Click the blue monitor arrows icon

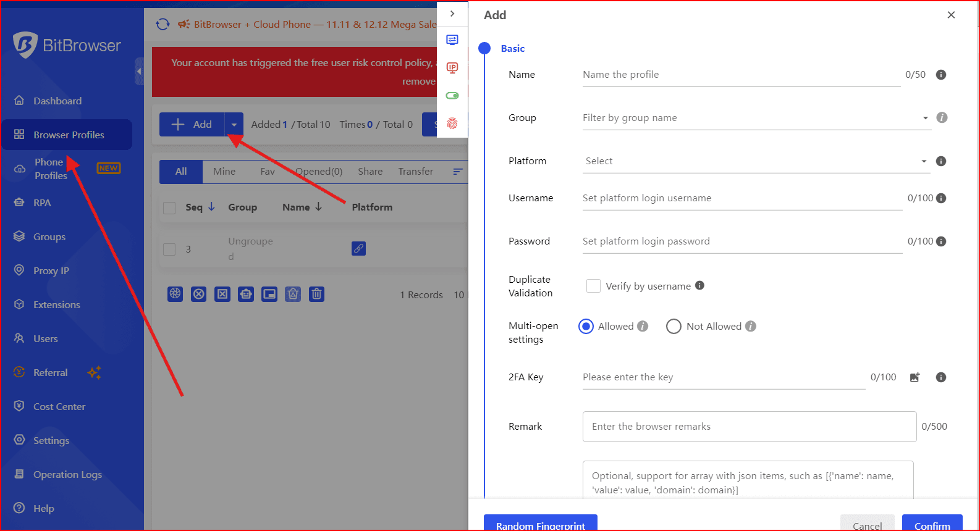[452, 40]
